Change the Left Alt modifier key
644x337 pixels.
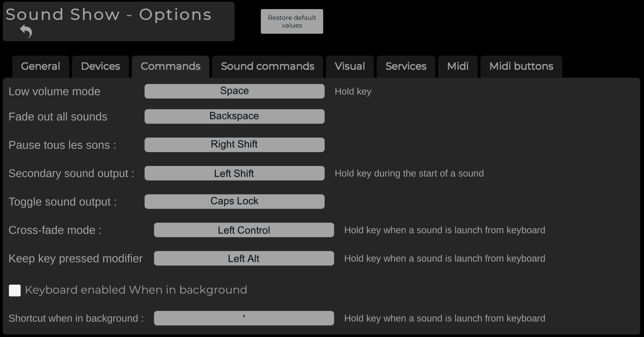pos(244,258)
